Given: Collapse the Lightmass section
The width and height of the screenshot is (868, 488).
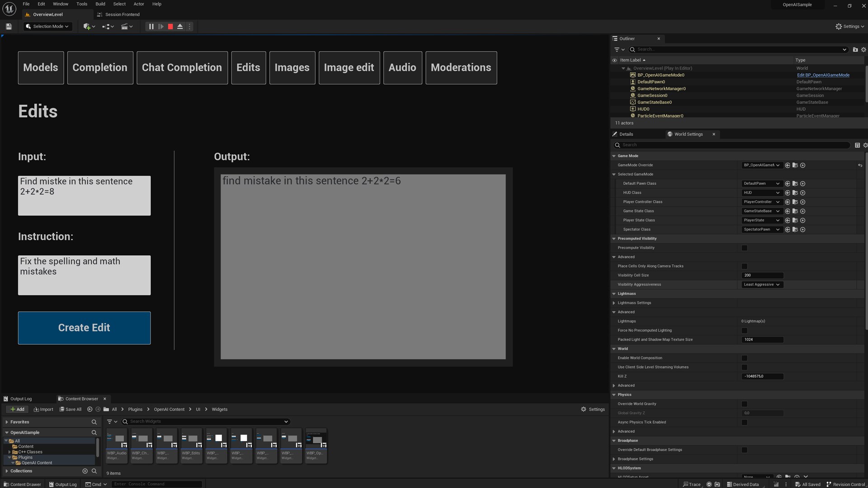Looking at the screenshot, I should click(614, 293).
